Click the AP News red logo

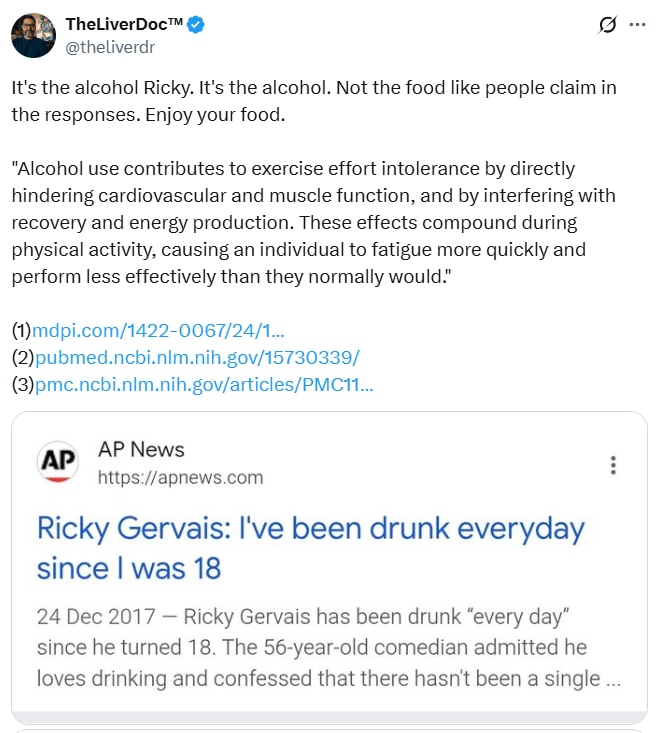click(x=58, y=462)
